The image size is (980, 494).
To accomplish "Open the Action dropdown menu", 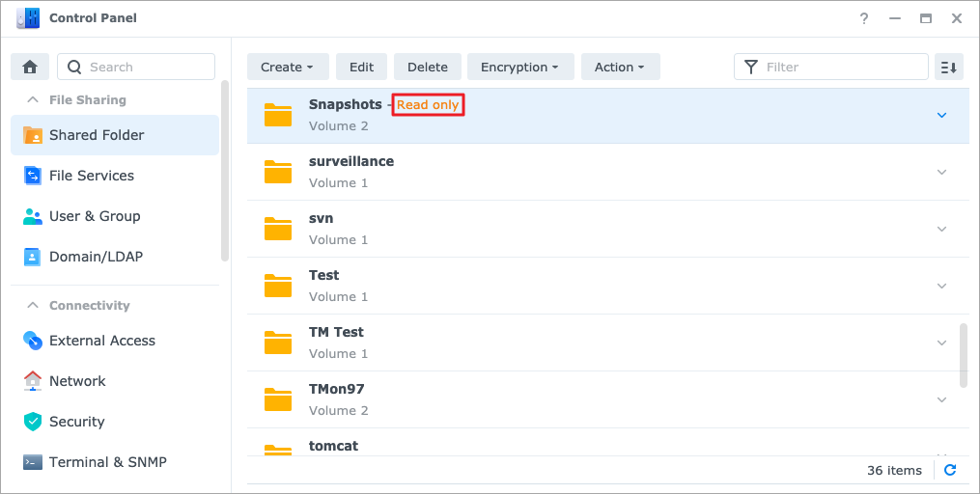I will [621, 67].
